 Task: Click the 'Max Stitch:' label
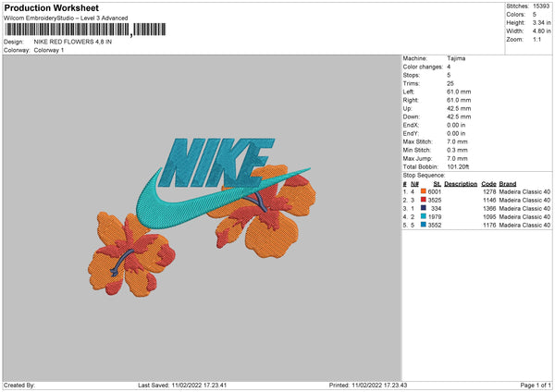click(418, 141)
